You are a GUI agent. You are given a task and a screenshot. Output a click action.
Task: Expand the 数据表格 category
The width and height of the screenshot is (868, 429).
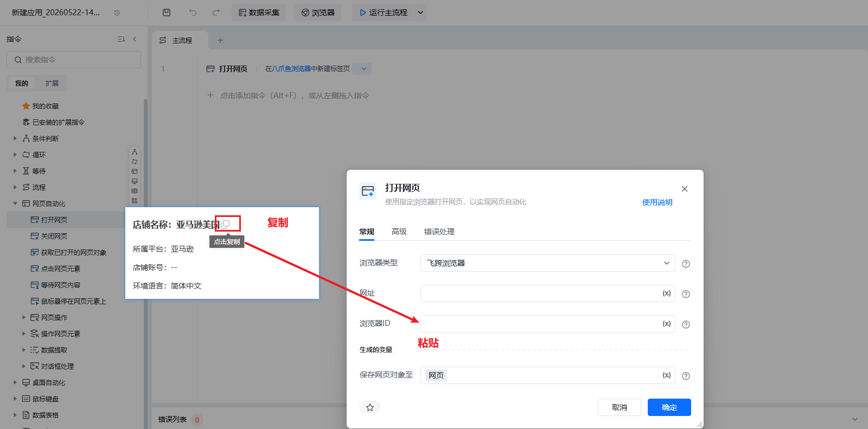pyautogui.click(x=15, y=415)
